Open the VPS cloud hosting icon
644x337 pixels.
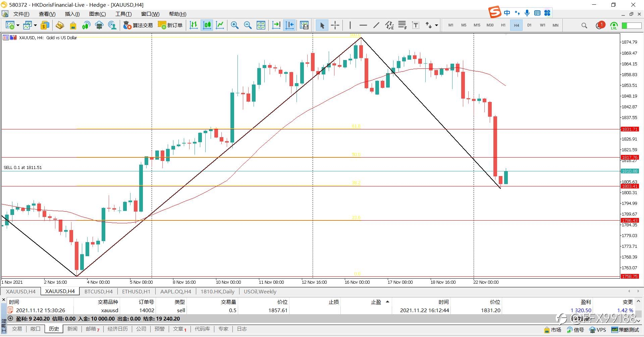tap(99, 25)
